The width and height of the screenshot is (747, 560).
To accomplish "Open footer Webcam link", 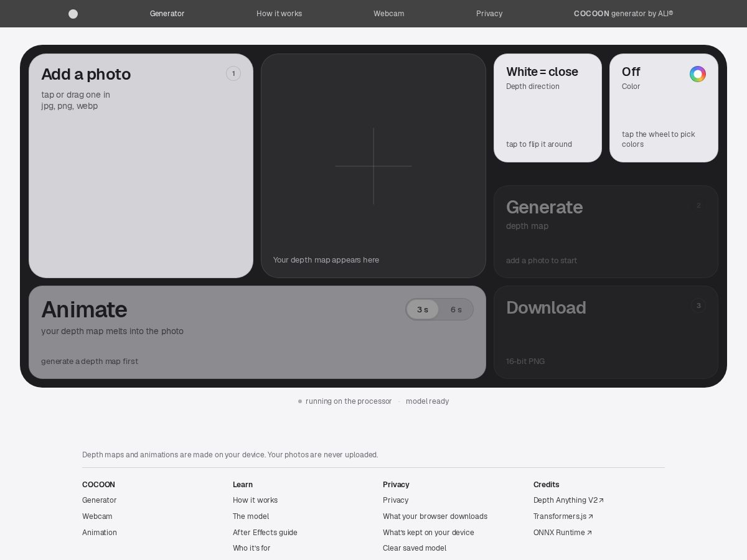I will coord(97,516).
